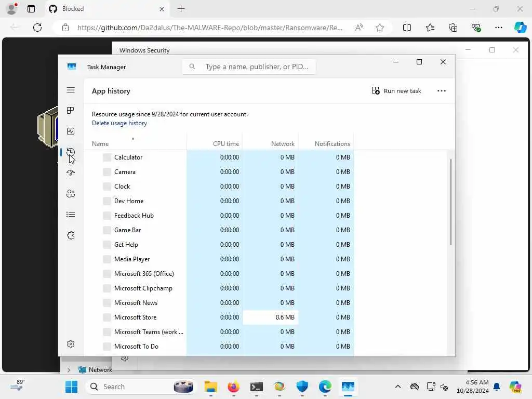Open Task Manager settings gear

coord(71,344)
